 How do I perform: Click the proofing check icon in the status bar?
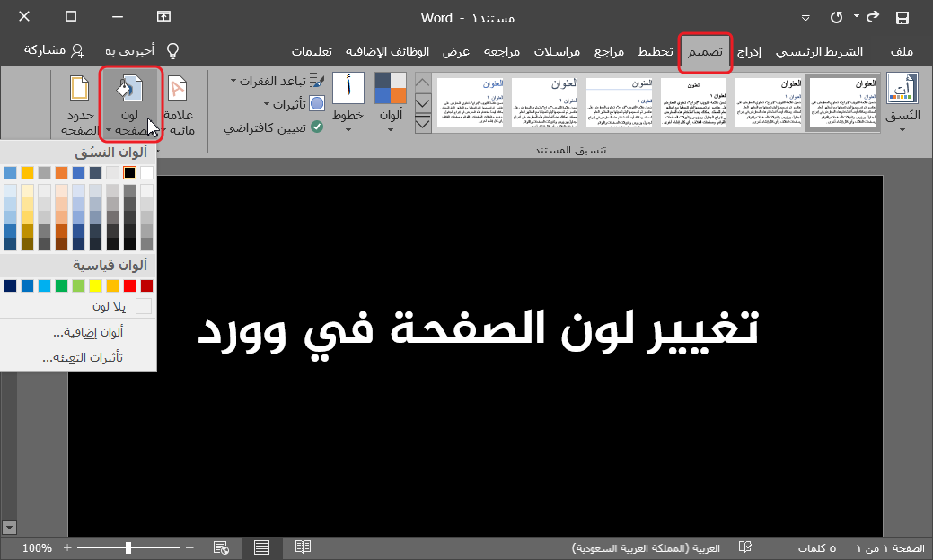point(745,547)
